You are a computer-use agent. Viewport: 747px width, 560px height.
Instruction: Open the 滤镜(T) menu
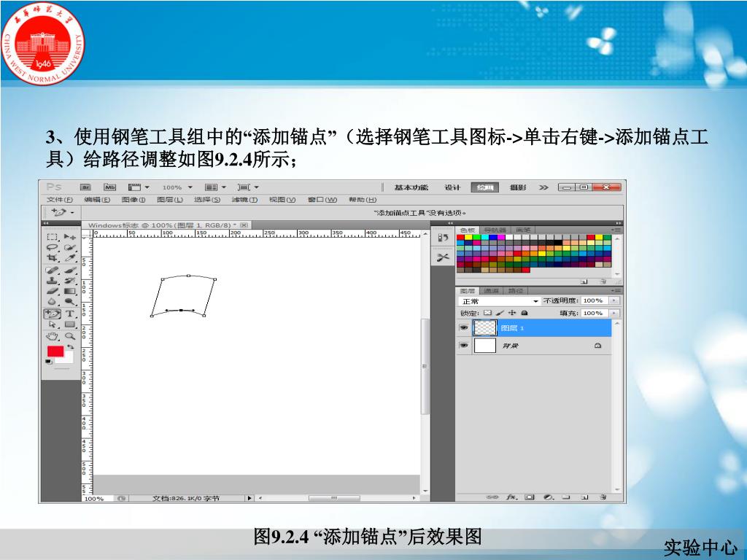point(244,200)
